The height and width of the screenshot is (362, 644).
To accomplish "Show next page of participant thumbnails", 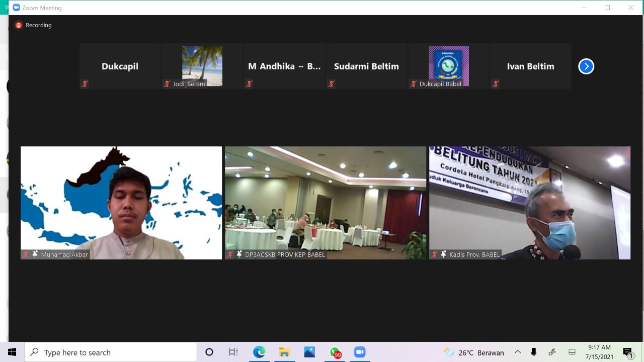I will [586, 66].
